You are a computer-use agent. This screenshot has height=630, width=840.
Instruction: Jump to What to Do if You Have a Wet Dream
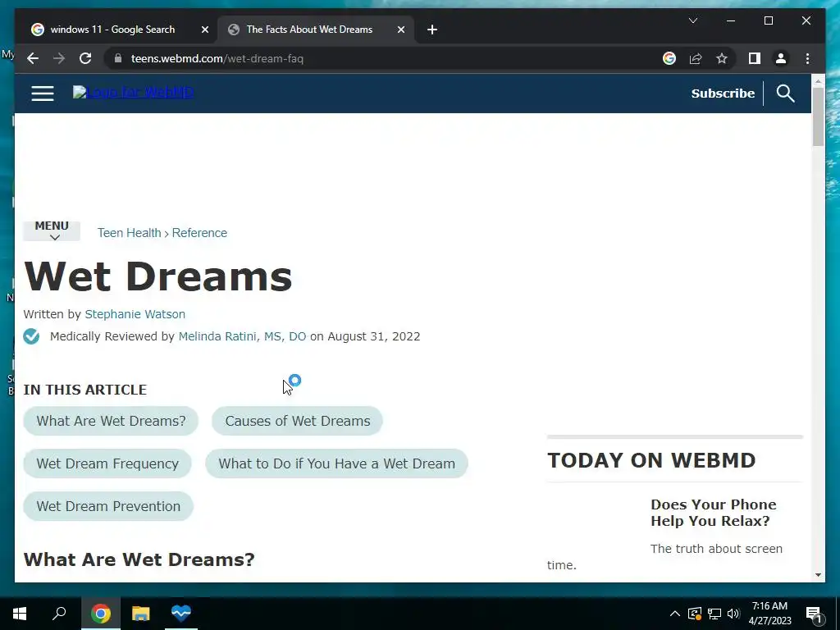336,463
